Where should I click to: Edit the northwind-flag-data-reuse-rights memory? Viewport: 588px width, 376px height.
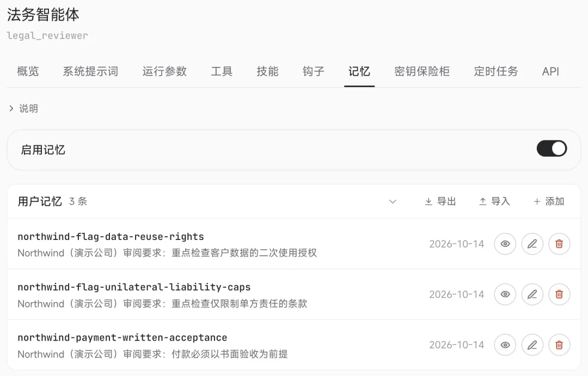pyautogui.click(x=532, y=244)
